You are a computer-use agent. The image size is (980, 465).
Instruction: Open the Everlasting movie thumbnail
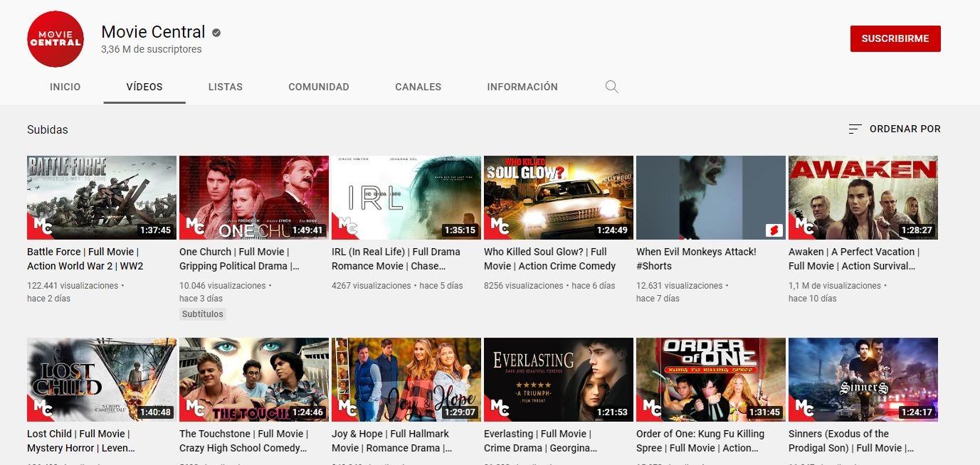pos(559,380)
